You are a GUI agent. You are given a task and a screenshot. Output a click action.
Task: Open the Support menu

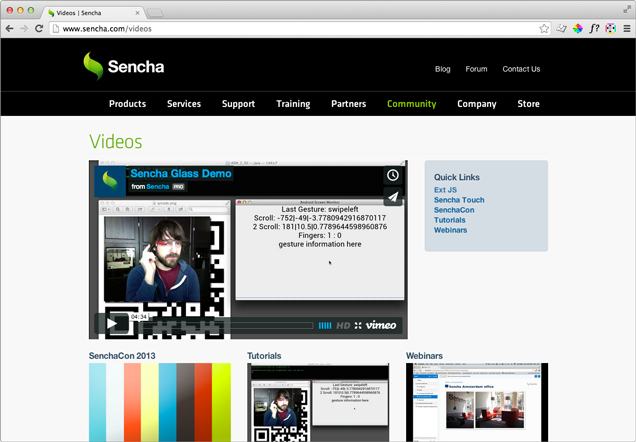coord(238,104)
